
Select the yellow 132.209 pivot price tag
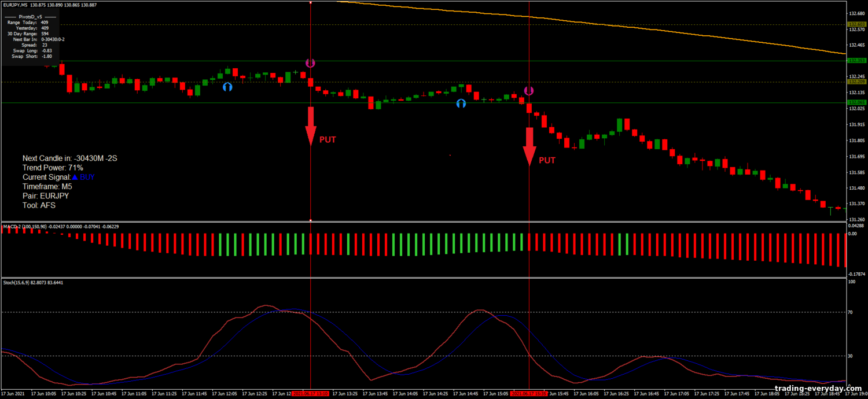click(x=855, y=82)
